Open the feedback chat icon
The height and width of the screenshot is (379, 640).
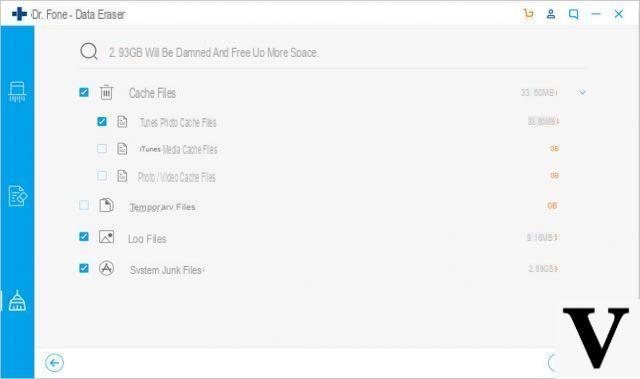click(573, 14)
